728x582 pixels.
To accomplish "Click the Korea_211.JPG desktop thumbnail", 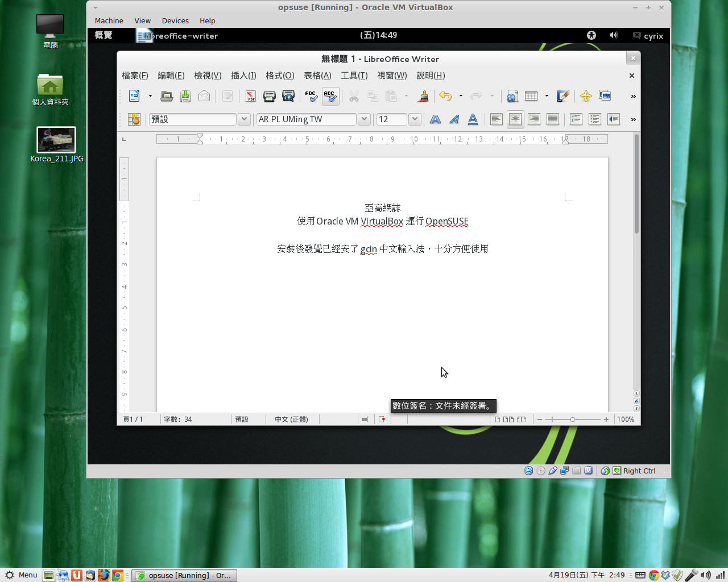I will click(x=56, y=140).
